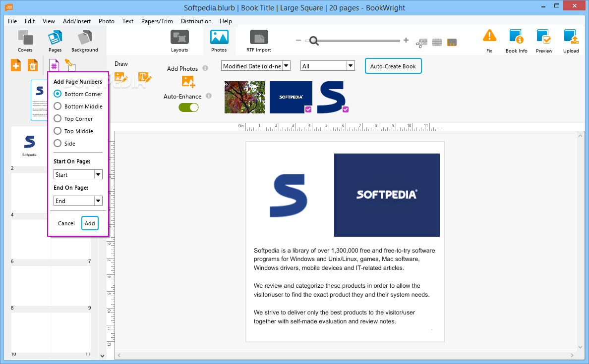Toggle the Auto-Enhance switch
This screenshot has width=589, height=364.
pyautogui.click(x=188, y=107)
